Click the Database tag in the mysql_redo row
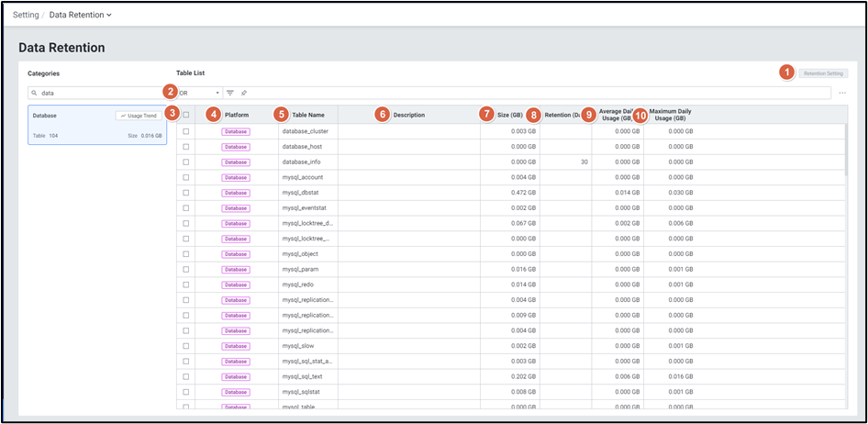 click(235, 285)
